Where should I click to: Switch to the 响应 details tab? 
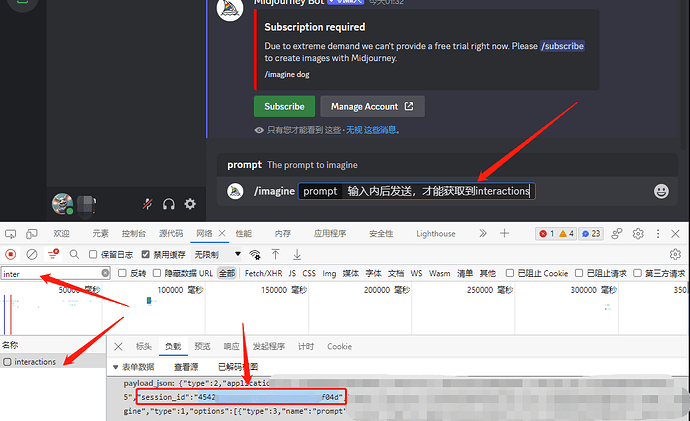tap(231, 346)
